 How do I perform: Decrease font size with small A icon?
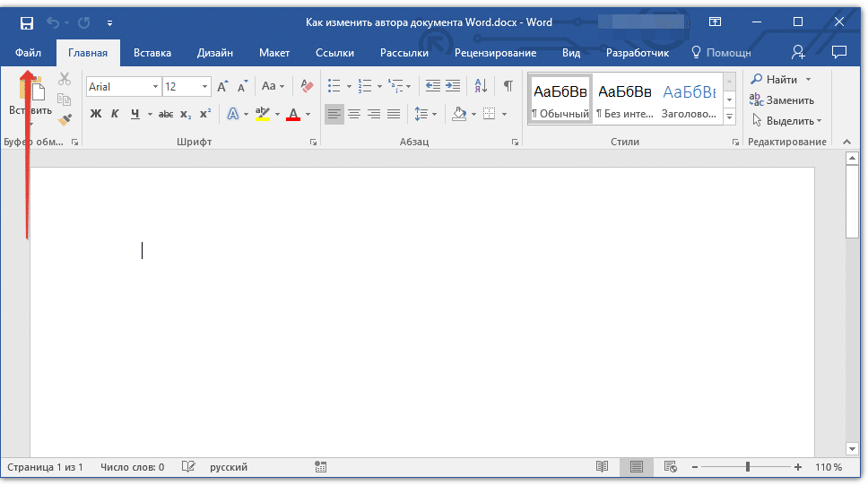(242, 86)
